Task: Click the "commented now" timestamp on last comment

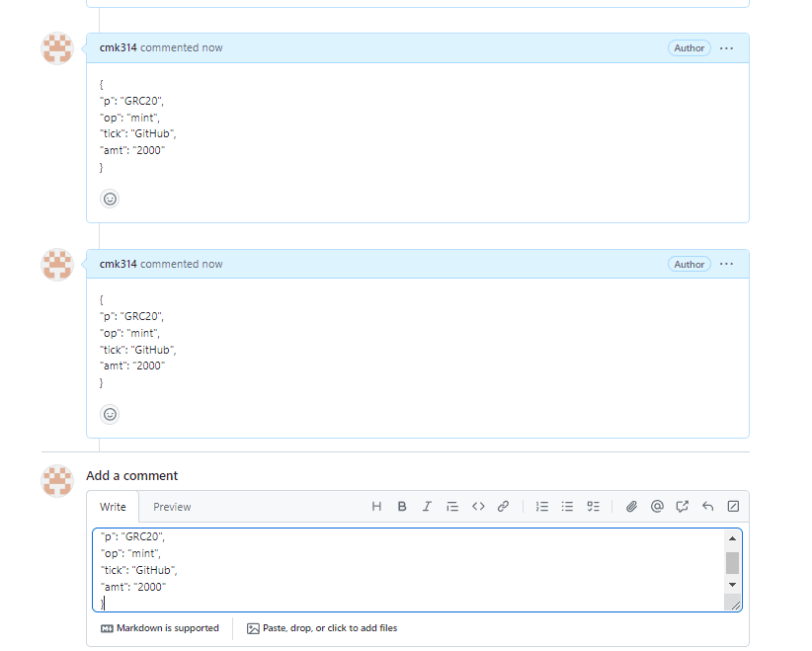Action: [181, 264]
